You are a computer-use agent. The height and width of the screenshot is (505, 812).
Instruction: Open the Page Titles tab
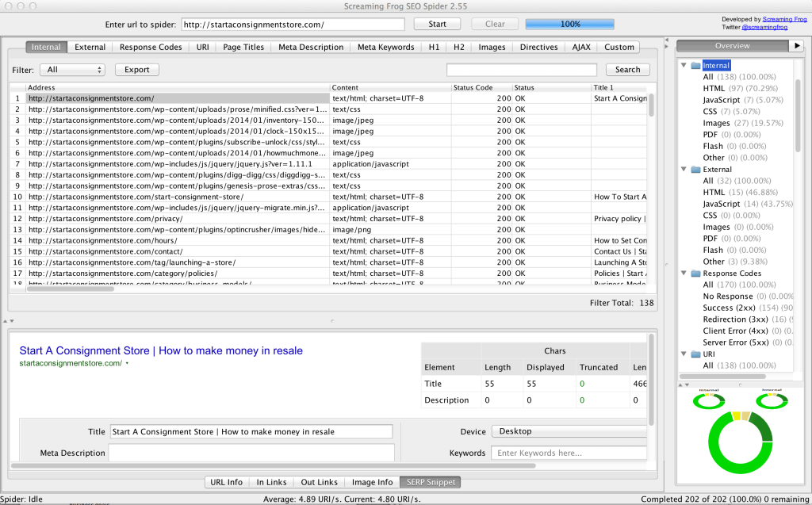pos(243,47)
